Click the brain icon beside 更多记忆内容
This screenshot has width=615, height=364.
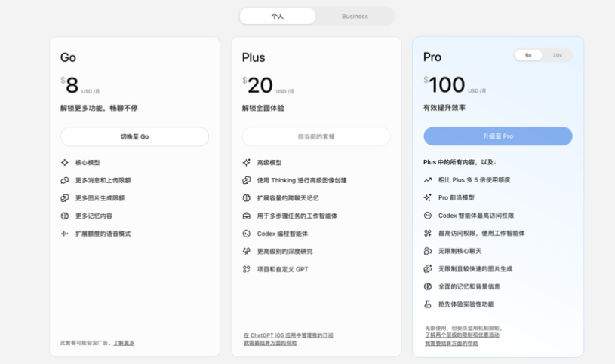pyautogui.click(x=65, y=216)
